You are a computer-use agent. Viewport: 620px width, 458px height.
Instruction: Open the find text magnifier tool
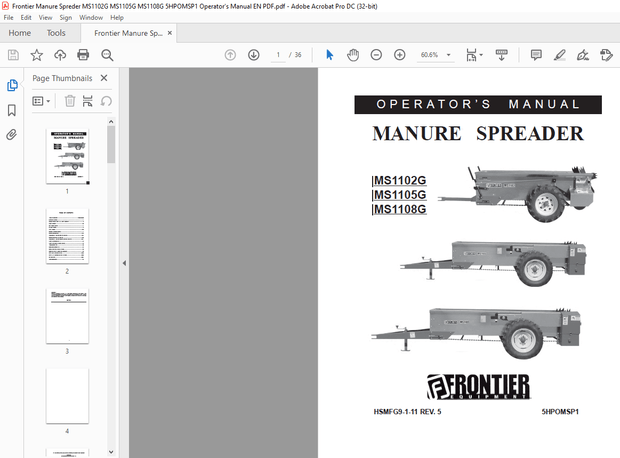[x=107, y=55]
